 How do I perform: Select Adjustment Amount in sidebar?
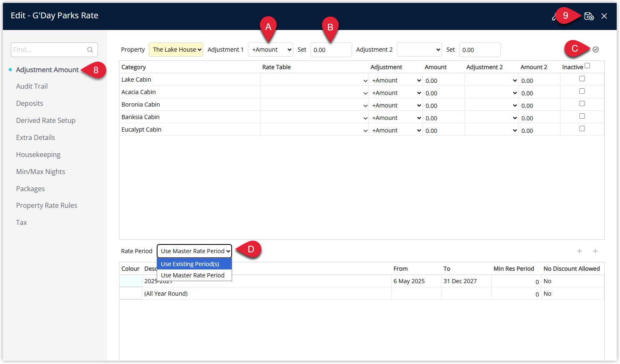tap(47, 70)
